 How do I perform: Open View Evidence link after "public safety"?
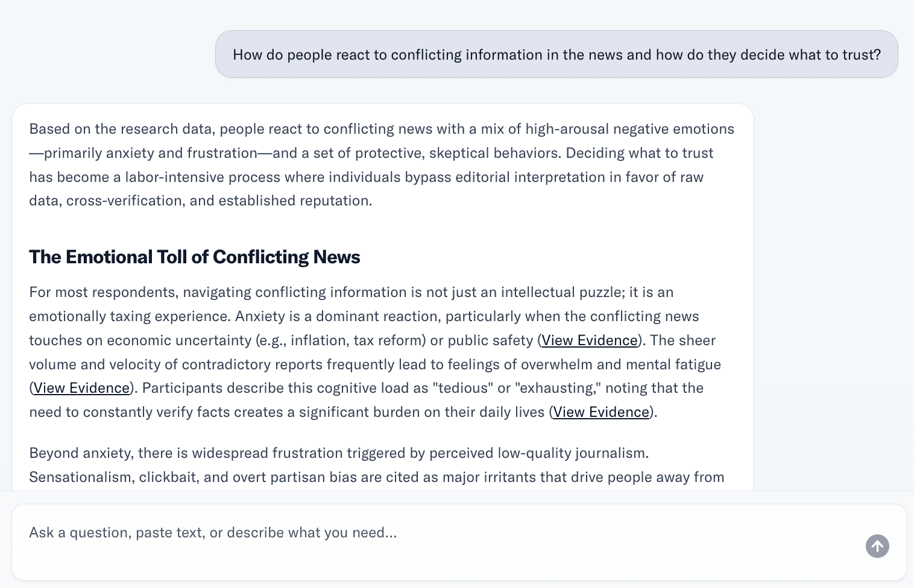pyautogui.click(x=589, y=340)
